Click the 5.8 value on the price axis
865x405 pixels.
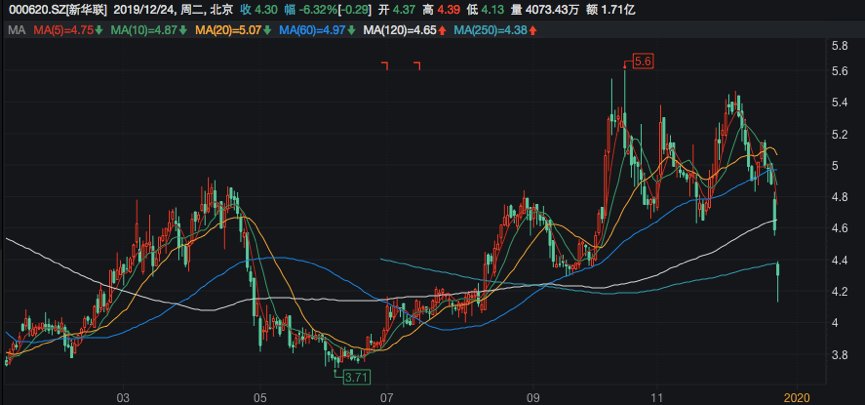coord(840,46)
